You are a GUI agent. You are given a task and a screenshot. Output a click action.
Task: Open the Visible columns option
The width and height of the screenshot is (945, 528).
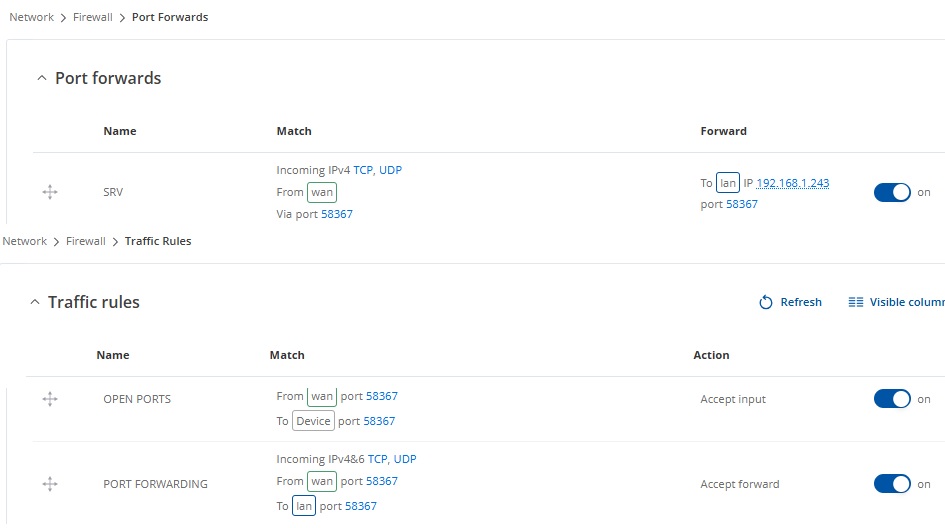pos(907,302)
